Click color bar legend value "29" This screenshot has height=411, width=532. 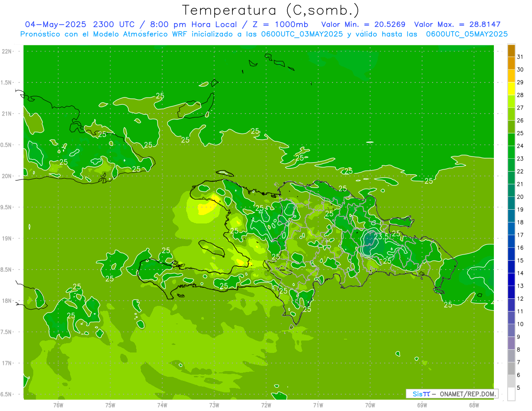(520, 82)
